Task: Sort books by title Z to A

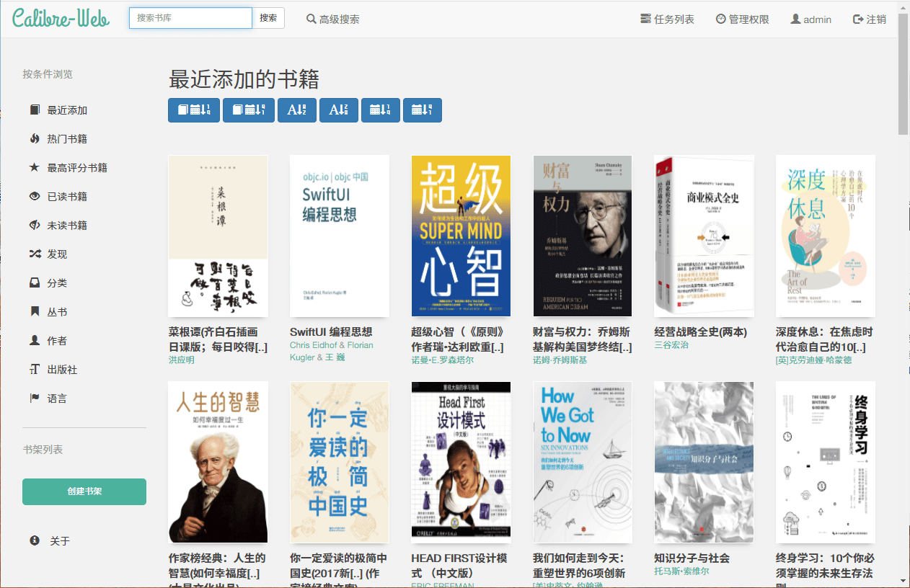Action: coord(338,110)
